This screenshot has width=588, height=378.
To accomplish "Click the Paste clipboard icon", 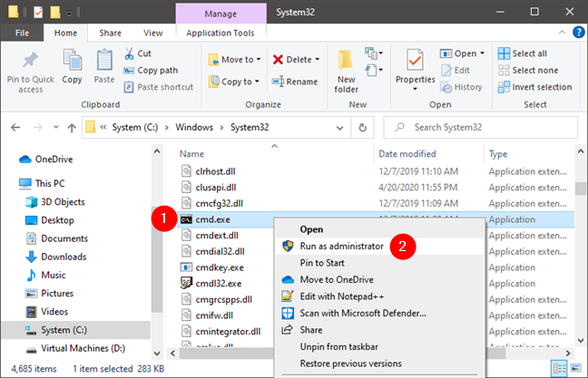I will 104,60.
